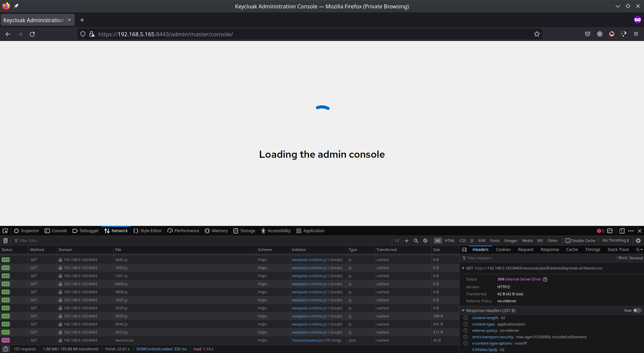Close the Keycloak Administration tab
Viewport: 644px width, 353px height.
[69, 20]
